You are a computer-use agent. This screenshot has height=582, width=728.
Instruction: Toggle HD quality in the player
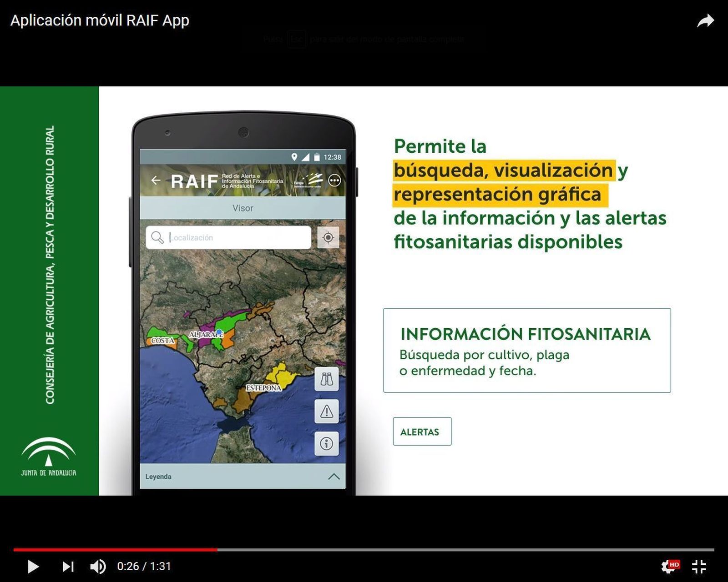668,566
